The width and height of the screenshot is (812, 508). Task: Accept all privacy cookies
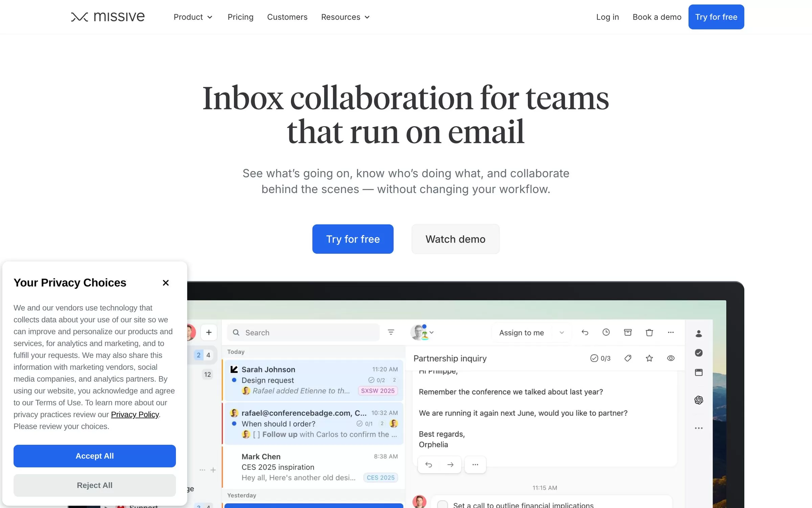pyautogui.click(x=95, y=456)
